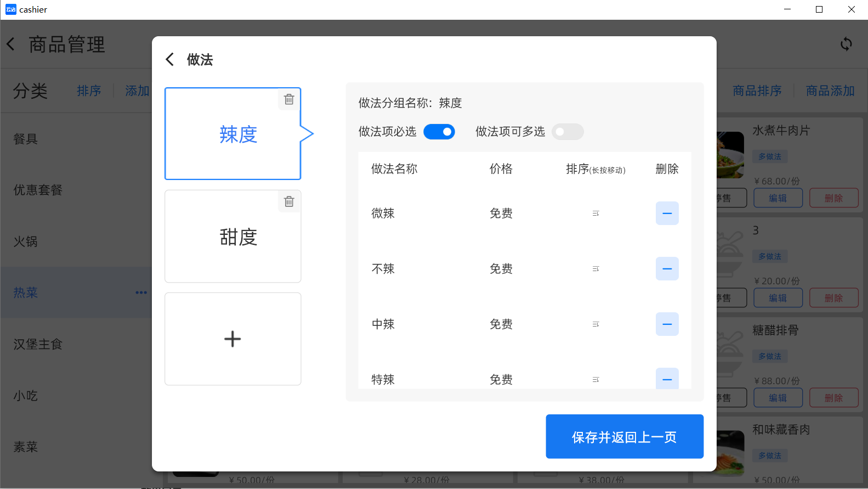This screenshot has height=489, width=868.
Task: Click the 和味藏香肉 product thumbnail
Action: pos(730,453)
